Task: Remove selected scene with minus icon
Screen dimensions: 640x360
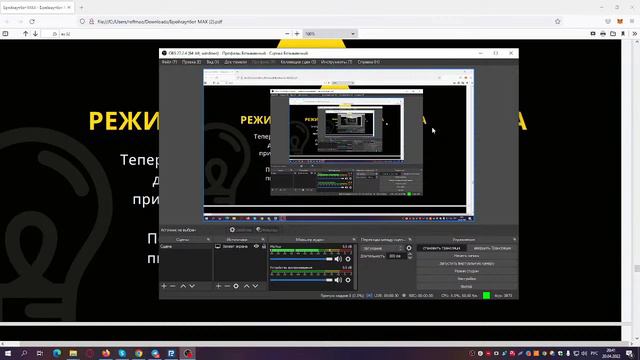Action: point(173,286)
